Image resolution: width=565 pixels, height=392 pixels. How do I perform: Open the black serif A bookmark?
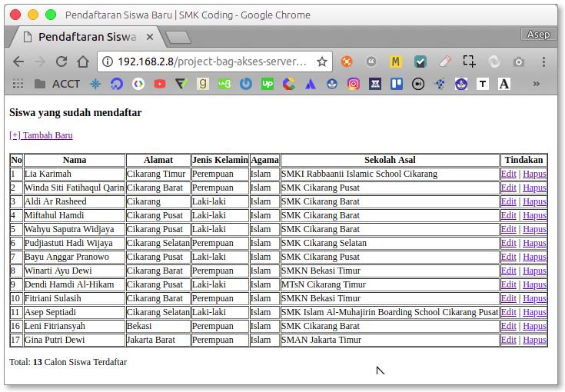pyautogui.click(x=504, y=84)
